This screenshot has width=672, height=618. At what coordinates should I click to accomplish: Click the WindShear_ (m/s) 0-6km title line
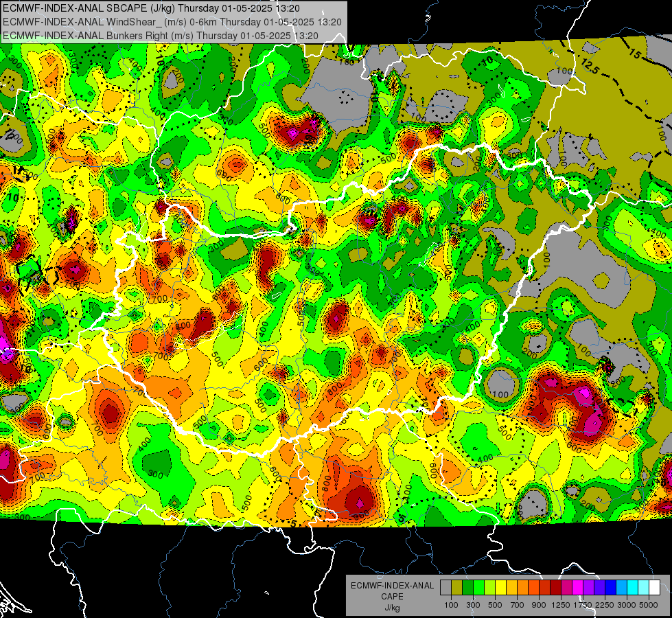click(x=172, y=22)
